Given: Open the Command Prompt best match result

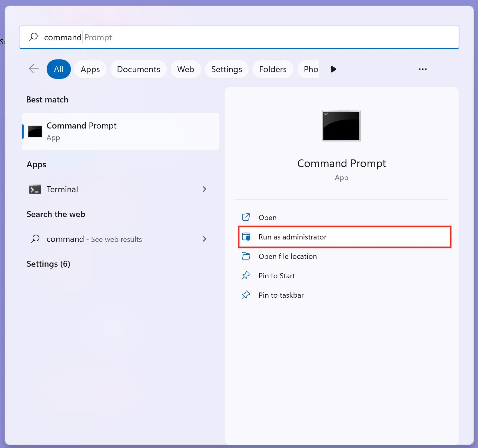Looking at the screenshot, I should [x=120, y=132].
